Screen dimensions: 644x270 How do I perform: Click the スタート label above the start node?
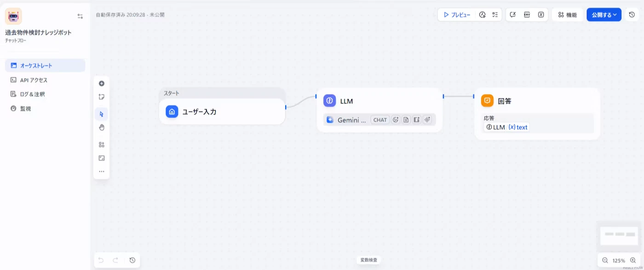pos(172,93)
